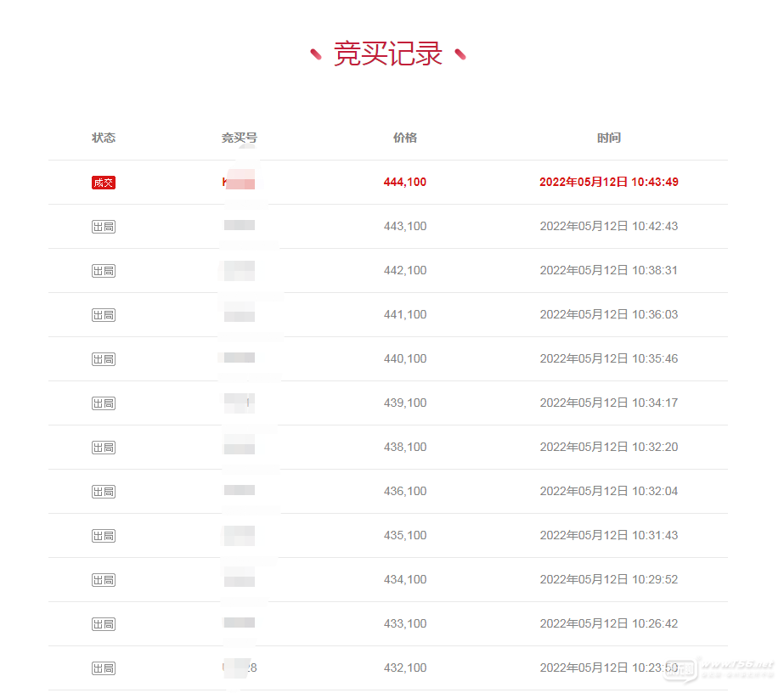Select the price 435,100

(405, 535)
